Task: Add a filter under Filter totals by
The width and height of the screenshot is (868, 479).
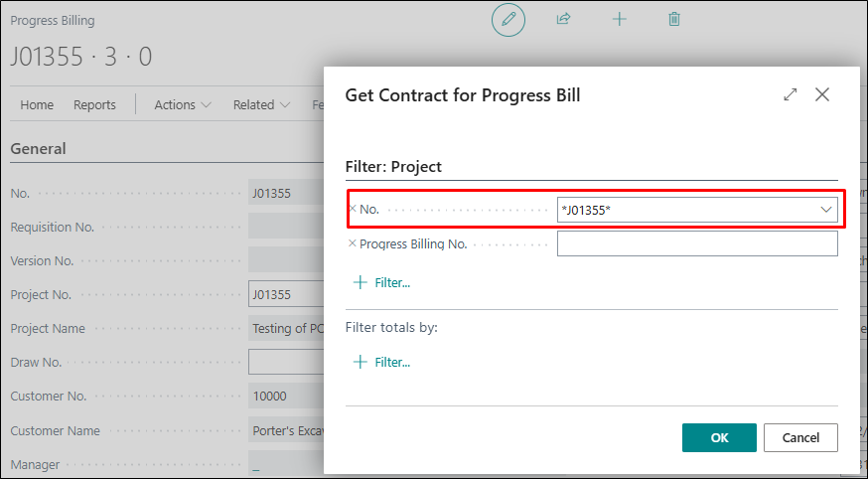Action: (382, 362)
